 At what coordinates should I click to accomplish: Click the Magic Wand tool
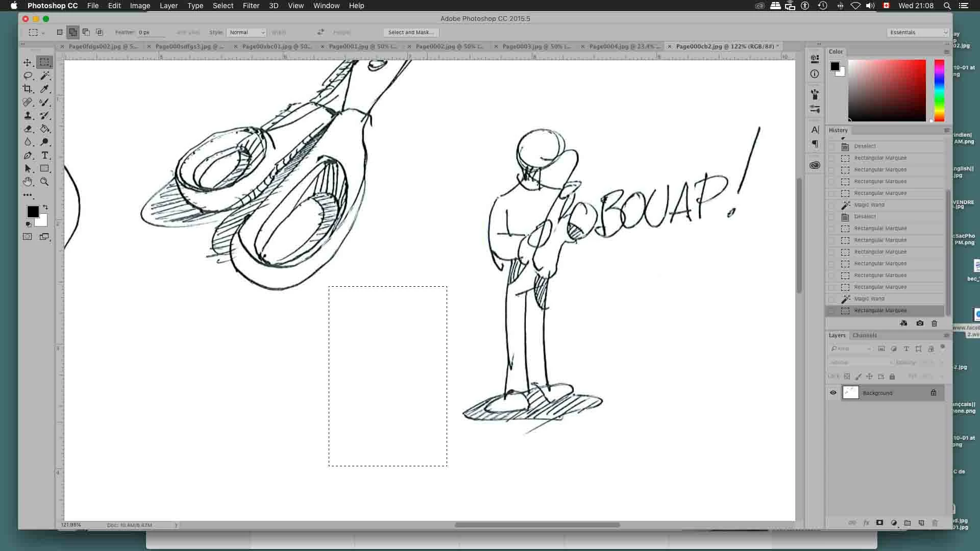click(45, 76)
